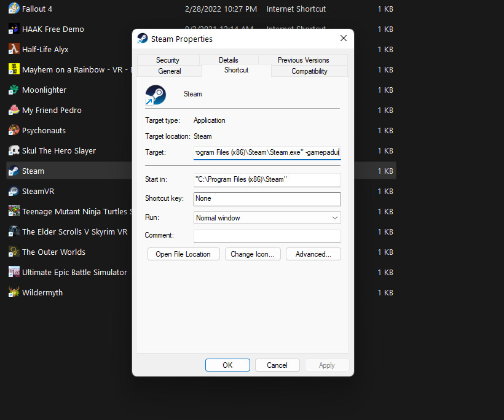The image size is (504, 420).
Task: Confirm with the OK button
Action: [227, 365]
